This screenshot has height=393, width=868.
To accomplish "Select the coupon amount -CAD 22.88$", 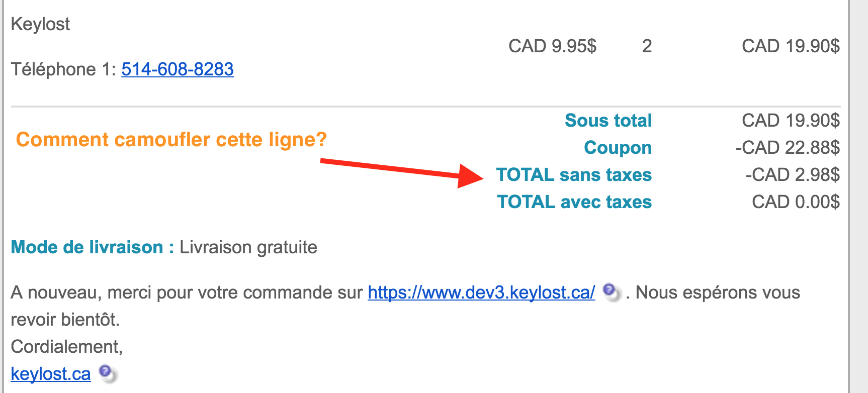I will point(787,148).
